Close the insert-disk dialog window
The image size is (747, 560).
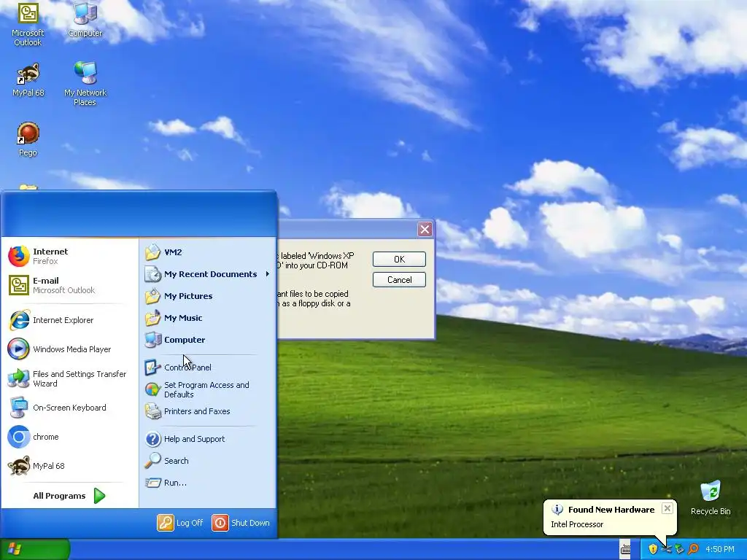point(425,229)
